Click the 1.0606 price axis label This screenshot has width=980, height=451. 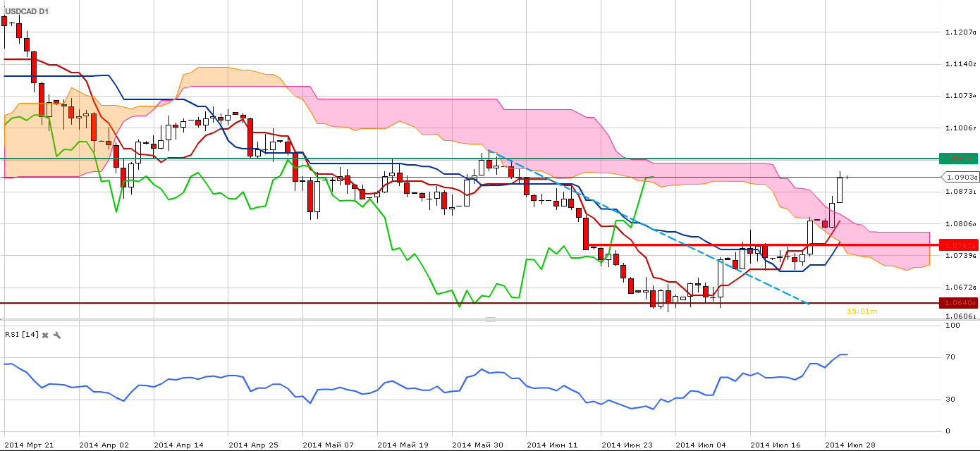960,316
